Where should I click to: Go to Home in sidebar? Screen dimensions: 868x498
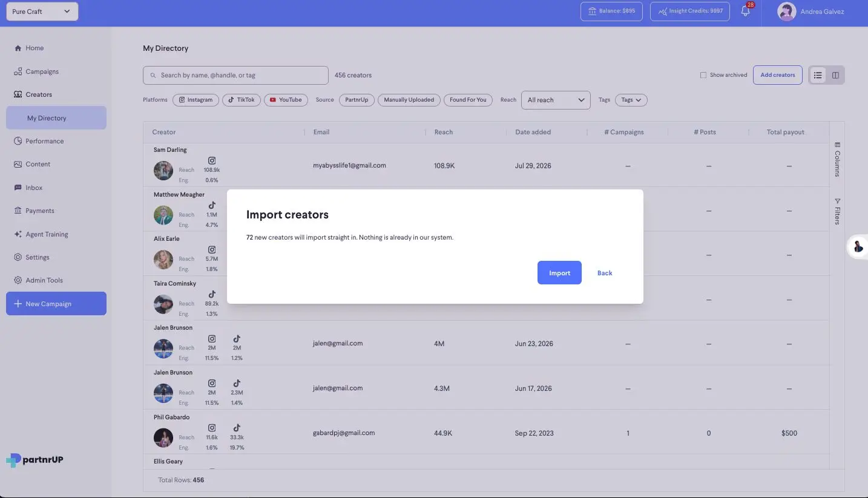35,48
